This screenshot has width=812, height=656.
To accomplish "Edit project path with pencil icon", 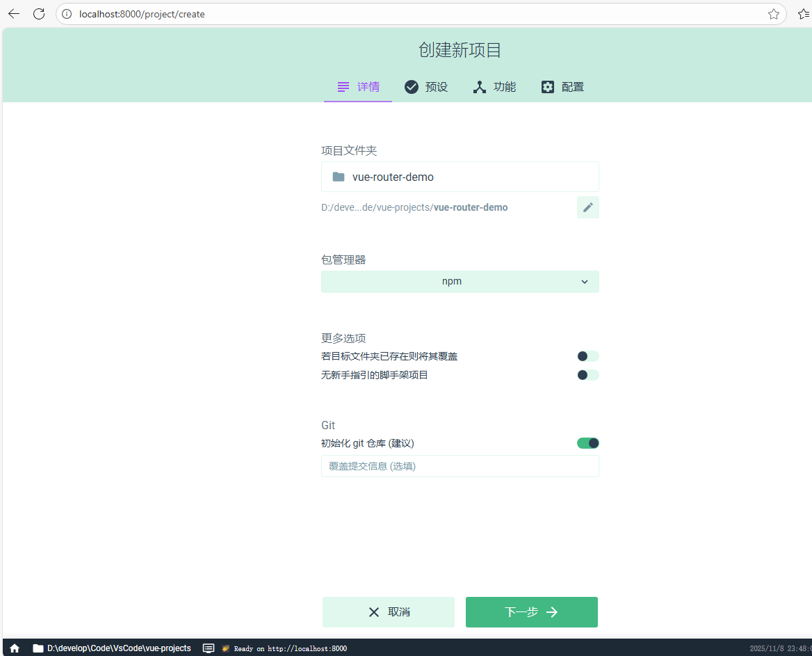I will tap(587, 207).
